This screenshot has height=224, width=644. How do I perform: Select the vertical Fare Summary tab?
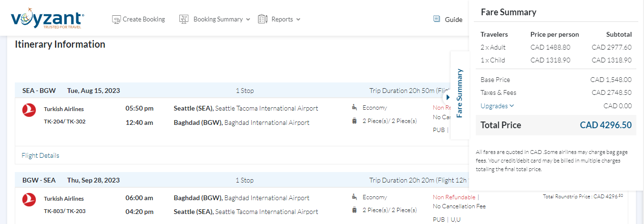coord(460,93)
